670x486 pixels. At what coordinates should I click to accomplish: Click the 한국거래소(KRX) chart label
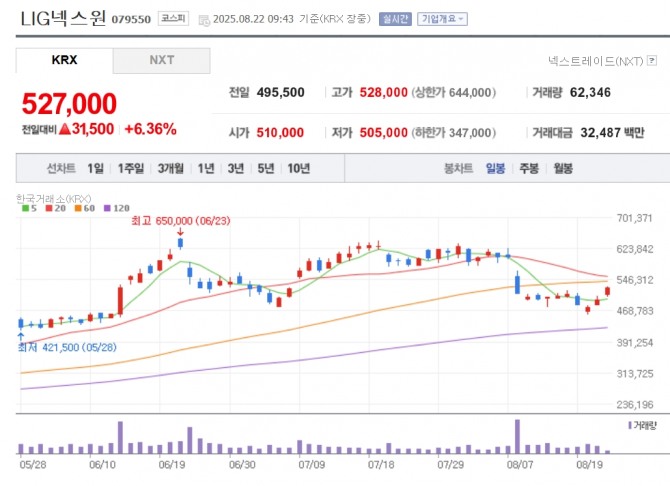(x=53, y=199)
